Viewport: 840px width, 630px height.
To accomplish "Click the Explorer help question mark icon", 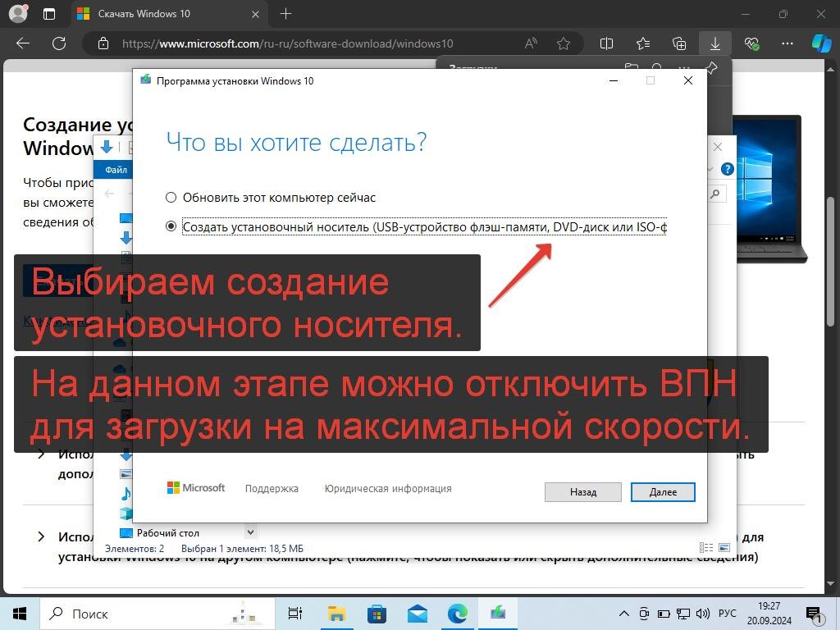I will (x=727, y=169).
